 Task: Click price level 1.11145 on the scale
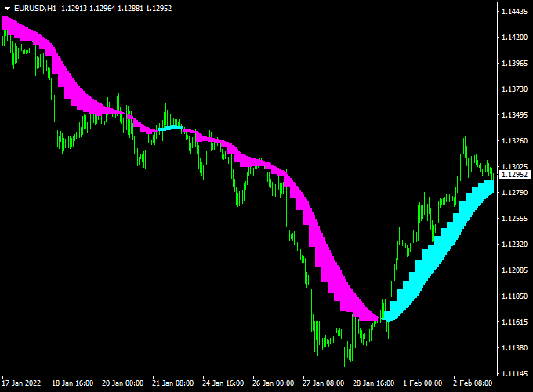click(515, 374)
